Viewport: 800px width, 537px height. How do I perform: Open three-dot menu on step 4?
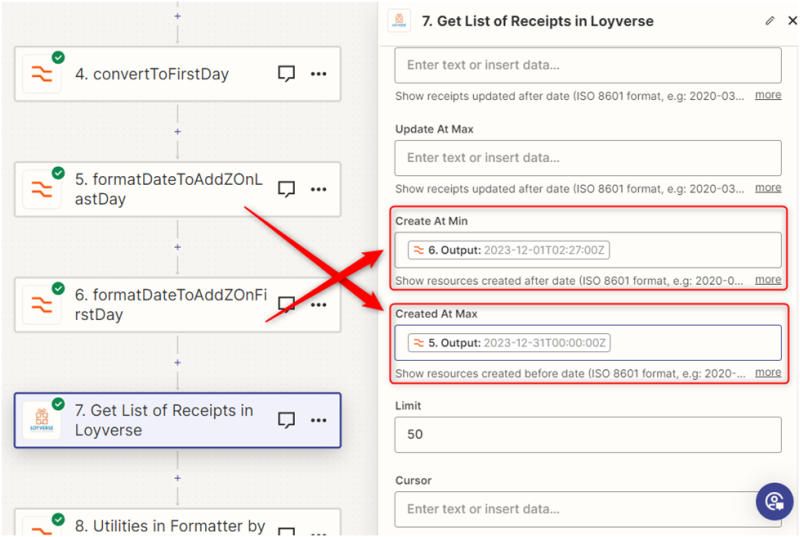tap(319, 74)
